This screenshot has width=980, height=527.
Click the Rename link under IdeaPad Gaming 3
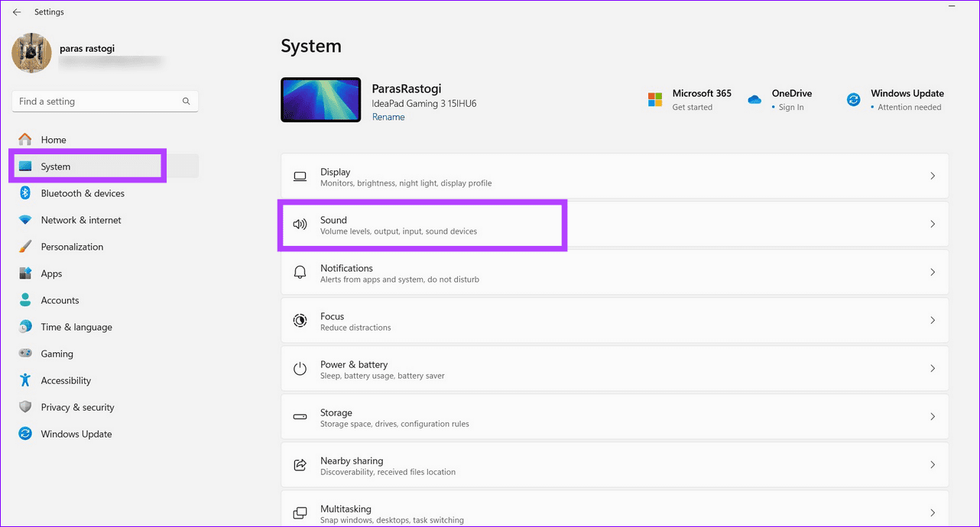pyautogui.click(x=388, y=116)
